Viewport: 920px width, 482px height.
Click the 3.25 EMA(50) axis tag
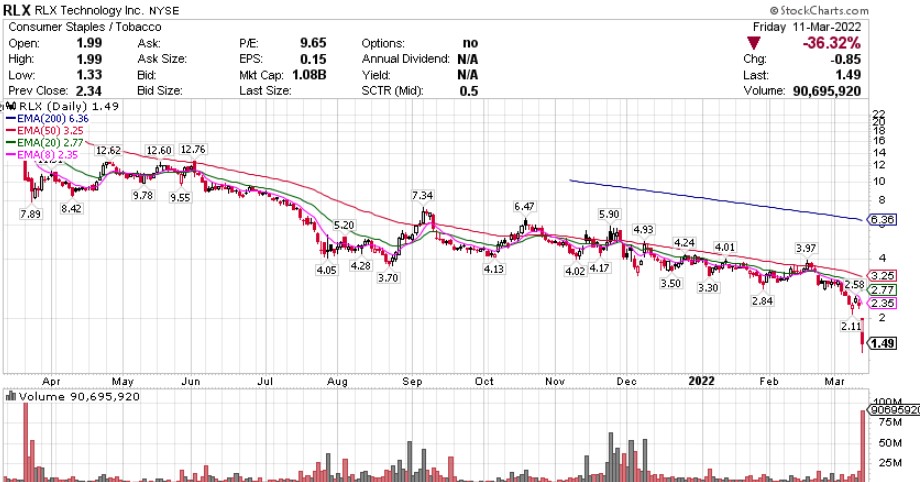coord(882,276)
